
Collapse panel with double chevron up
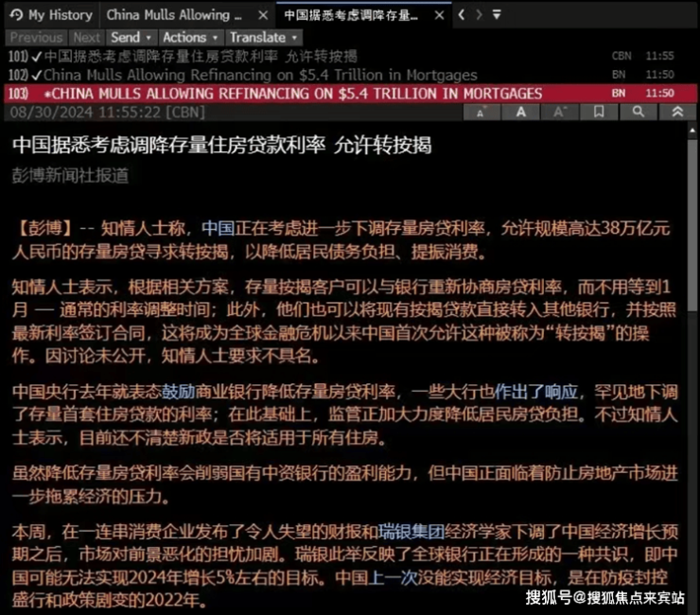pos(677,112)
